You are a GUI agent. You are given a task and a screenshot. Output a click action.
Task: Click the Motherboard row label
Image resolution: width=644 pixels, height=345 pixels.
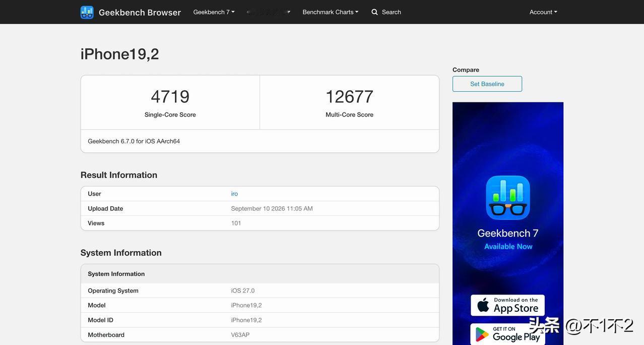point(106,335)
